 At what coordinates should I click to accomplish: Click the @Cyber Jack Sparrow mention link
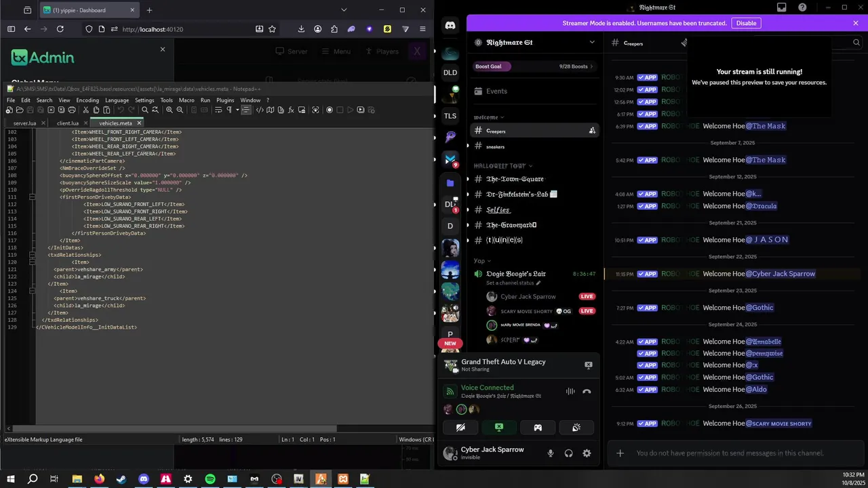(x=781, y=274)
